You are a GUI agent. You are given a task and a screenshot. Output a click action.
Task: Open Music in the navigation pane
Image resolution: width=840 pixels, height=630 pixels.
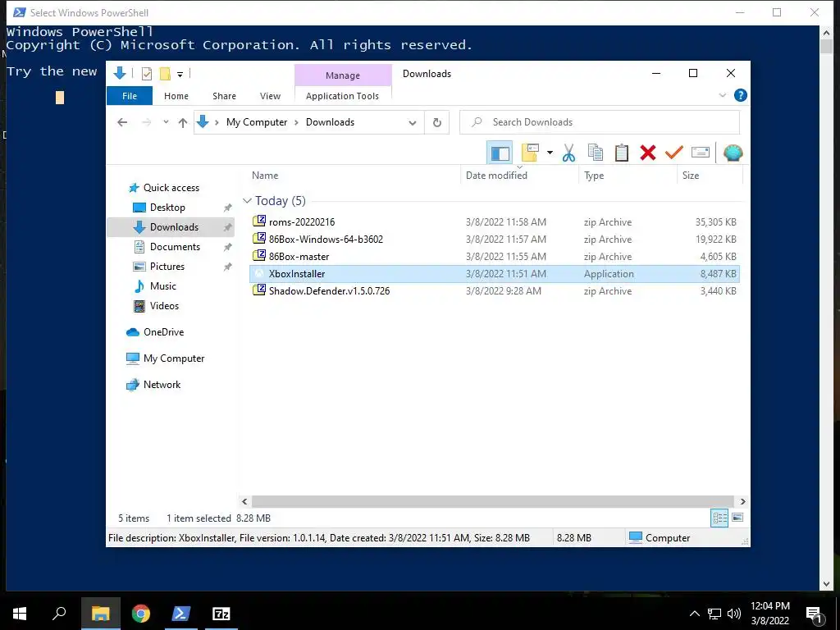(163, 286)
